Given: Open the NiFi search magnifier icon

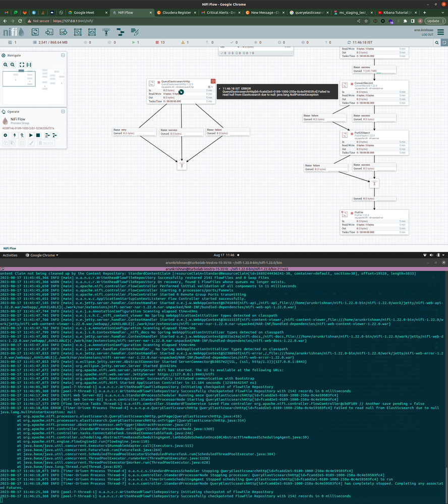Looking at the screenshot, I should 437,42.
